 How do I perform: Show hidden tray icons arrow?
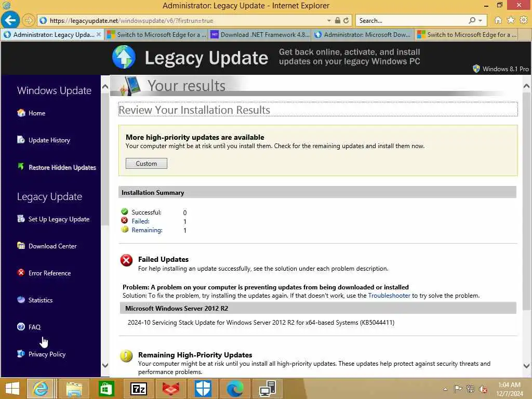445,389
